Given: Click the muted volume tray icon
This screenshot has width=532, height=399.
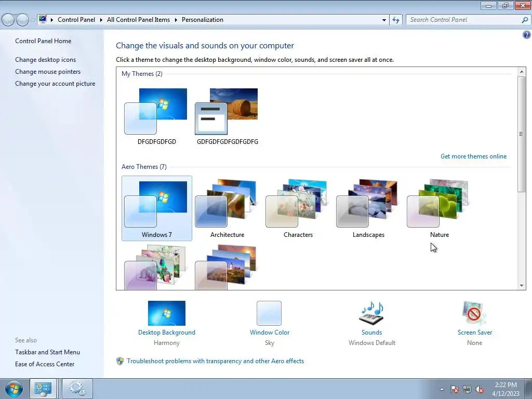Looking at the screenshot, I should point(480,389).
